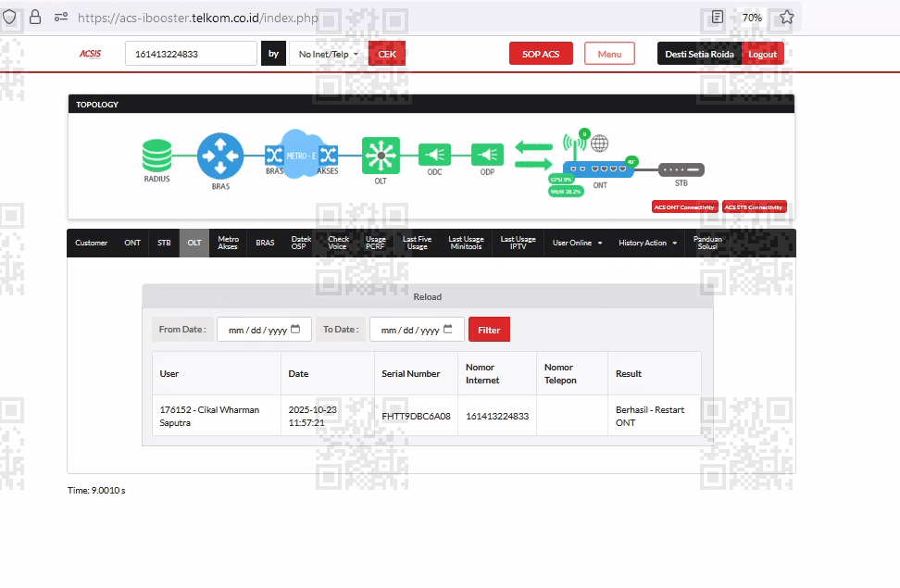Viewport: 900px width, 588px height.
Task: Click the browser bookmark star icon
Action: 787,18
